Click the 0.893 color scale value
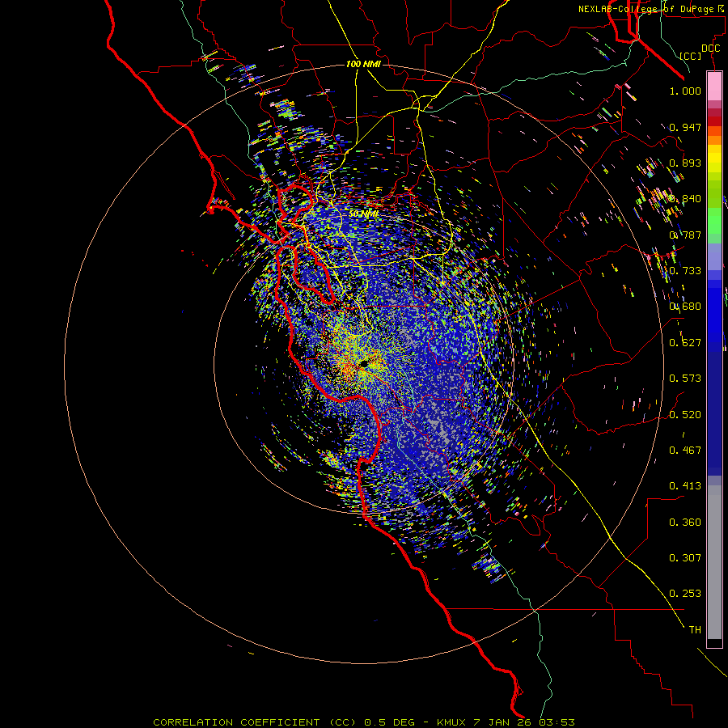This screenshot has height=728, width=728. 685,163
